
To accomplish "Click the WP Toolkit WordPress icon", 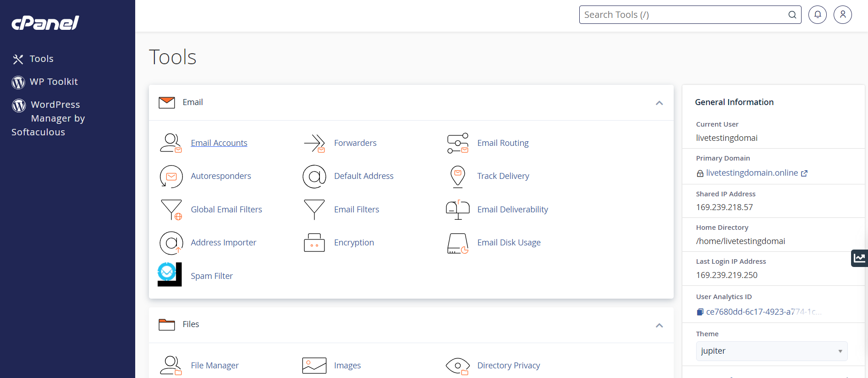I will tap(18, 82).
